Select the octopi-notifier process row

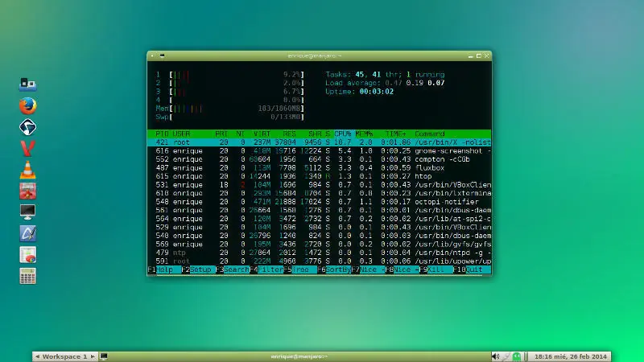click(x=319, y=202)
